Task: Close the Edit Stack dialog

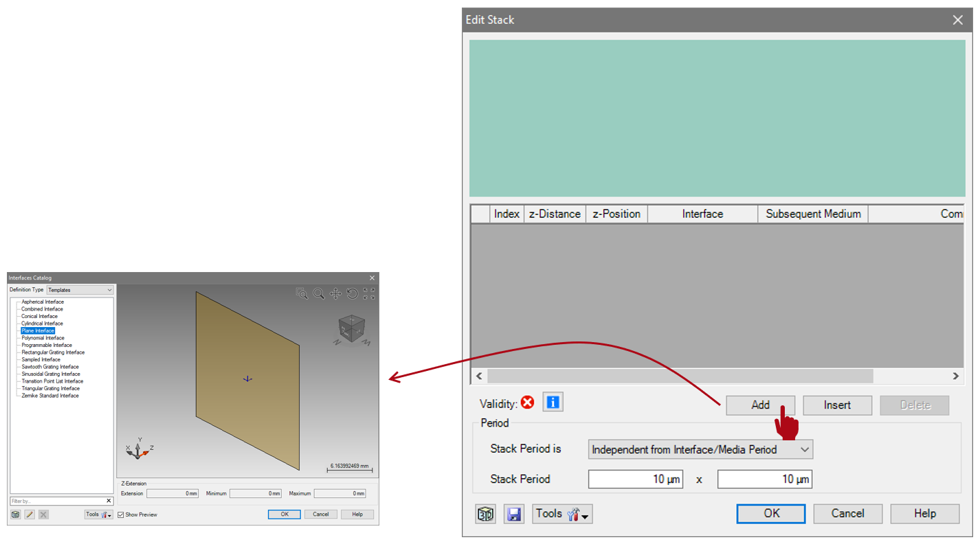Action: click(957, 20)
